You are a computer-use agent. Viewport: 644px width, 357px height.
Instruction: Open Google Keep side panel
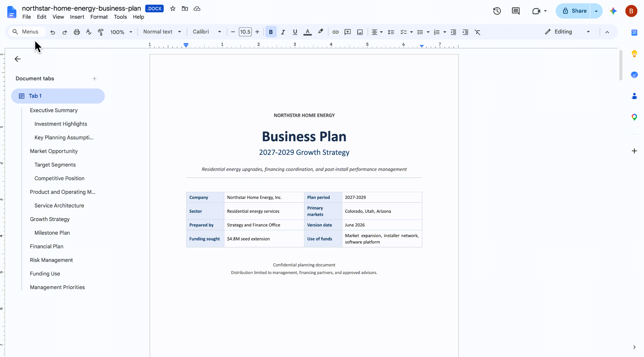click(x=634, y=54)
